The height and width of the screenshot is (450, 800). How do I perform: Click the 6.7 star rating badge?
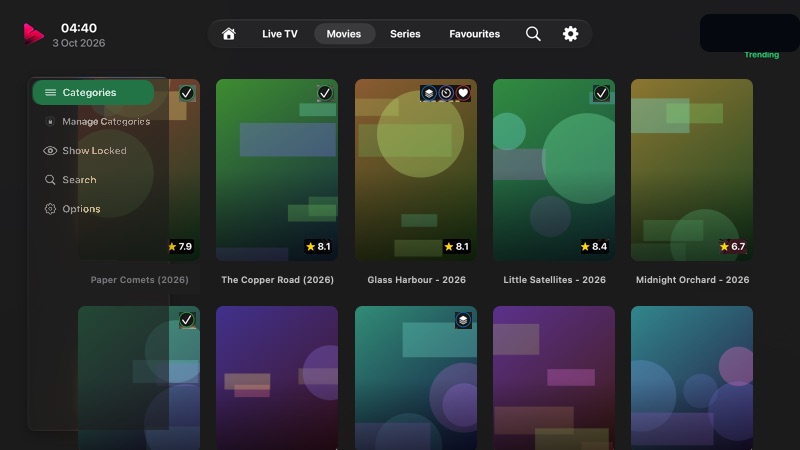click(732, 246)
